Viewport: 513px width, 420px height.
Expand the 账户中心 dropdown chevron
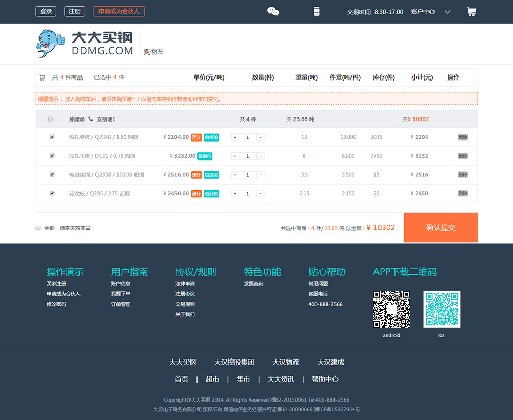(x=447, y=11)
